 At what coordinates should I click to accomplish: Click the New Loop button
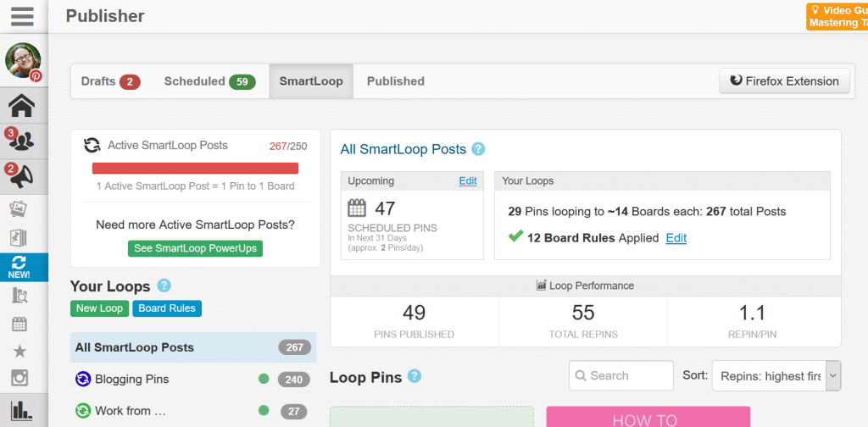click(x=100, y=308)
